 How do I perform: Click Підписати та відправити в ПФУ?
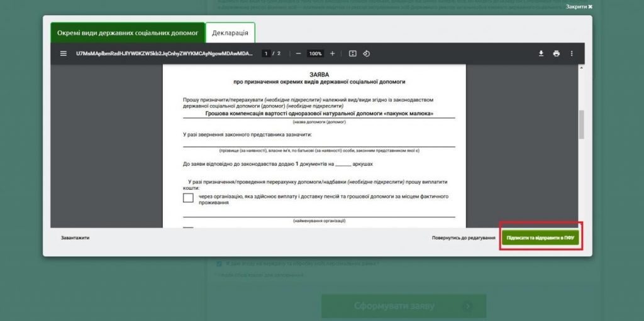click(541, 238)
